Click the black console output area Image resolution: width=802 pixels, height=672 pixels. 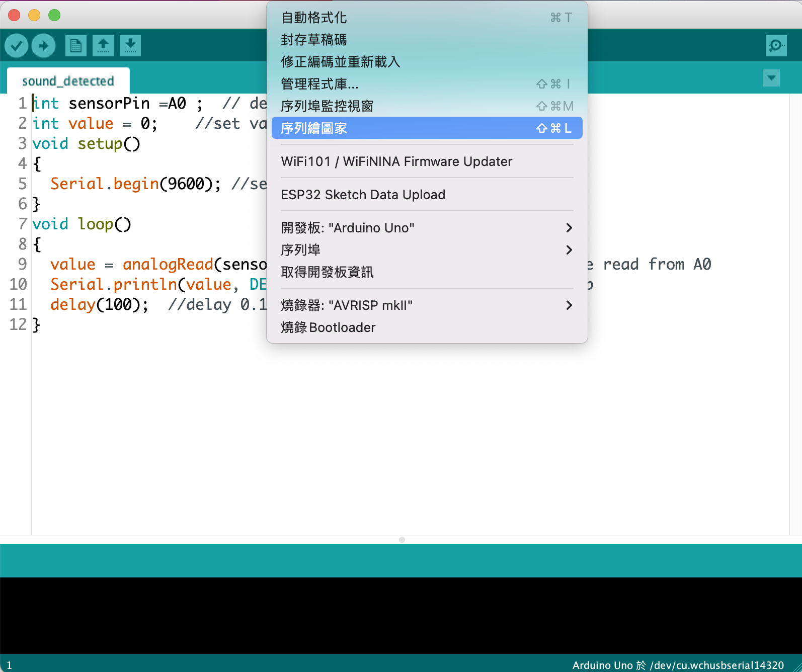[x=401, y=616]
